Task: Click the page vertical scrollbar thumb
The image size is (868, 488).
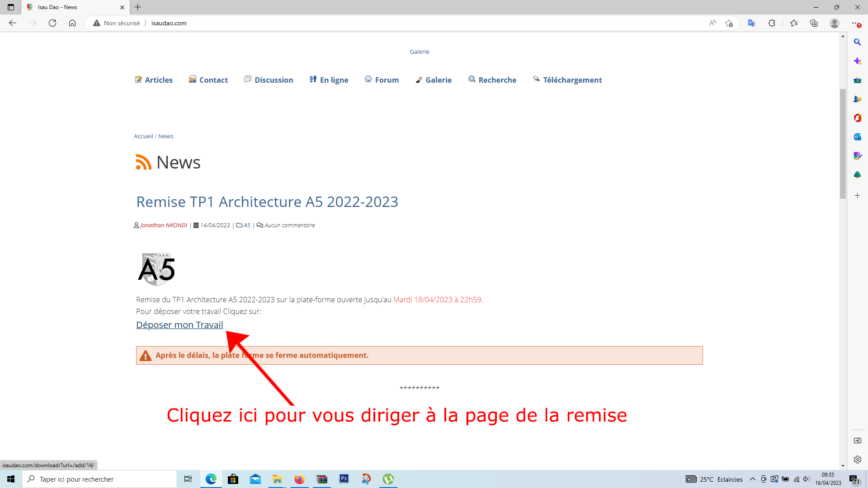Action: click(843, 145)
